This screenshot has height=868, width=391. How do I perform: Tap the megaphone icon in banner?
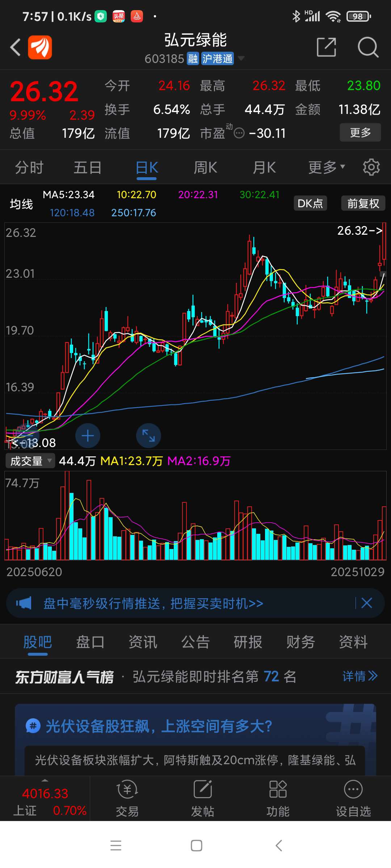[24, 603]
